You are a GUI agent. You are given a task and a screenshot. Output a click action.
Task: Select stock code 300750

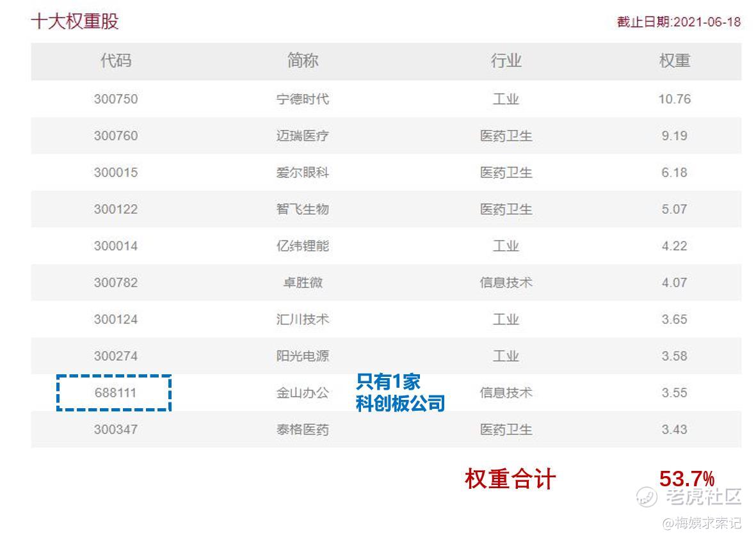(116, 99)
